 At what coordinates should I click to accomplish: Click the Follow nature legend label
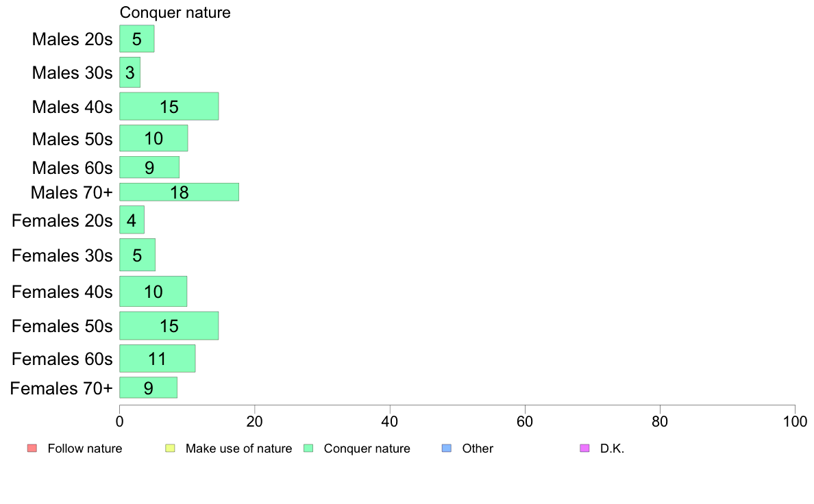click(84, 449)
